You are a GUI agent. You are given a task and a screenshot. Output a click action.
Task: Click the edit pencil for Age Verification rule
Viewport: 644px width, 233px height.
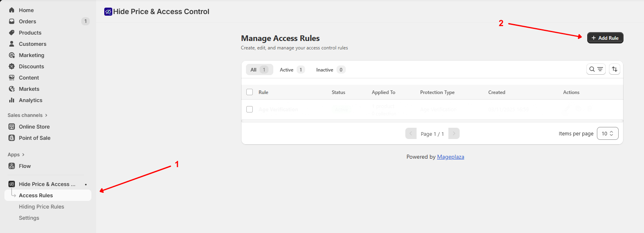(566, 109)
